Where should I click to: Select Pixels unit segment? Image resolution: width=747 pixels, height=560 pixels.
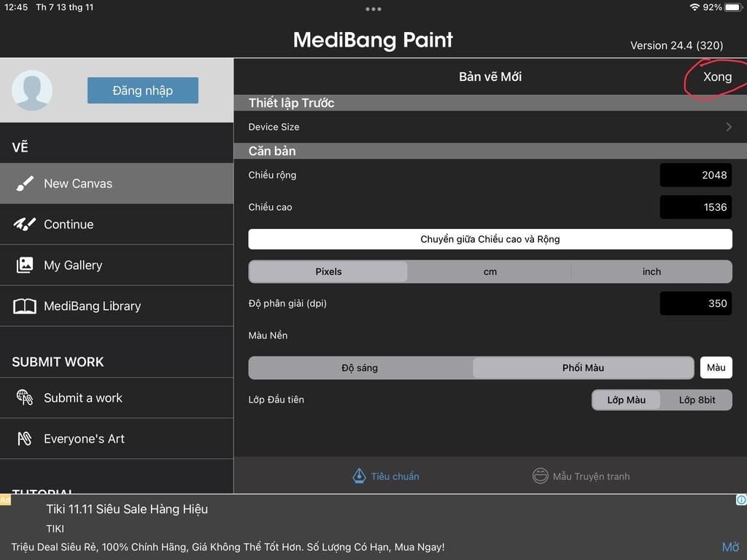pyautogui.click(x=328, y=271)
